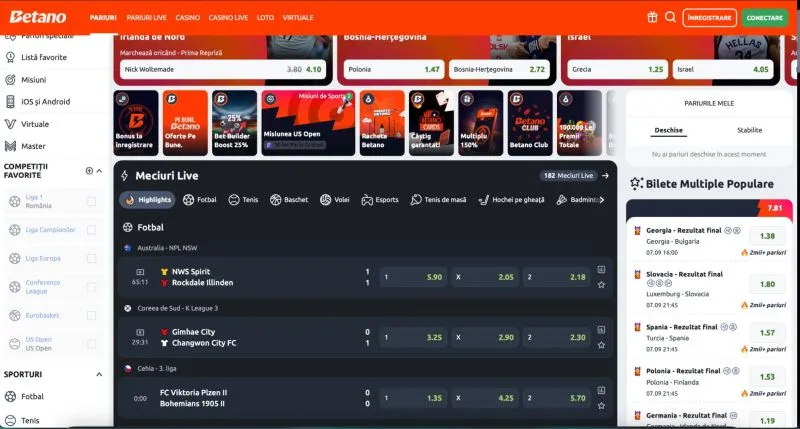Image resolution: width=800 pixels, height=429 pixels.
Task: Collapse the Sporturi section
Action: coord(99,374)
